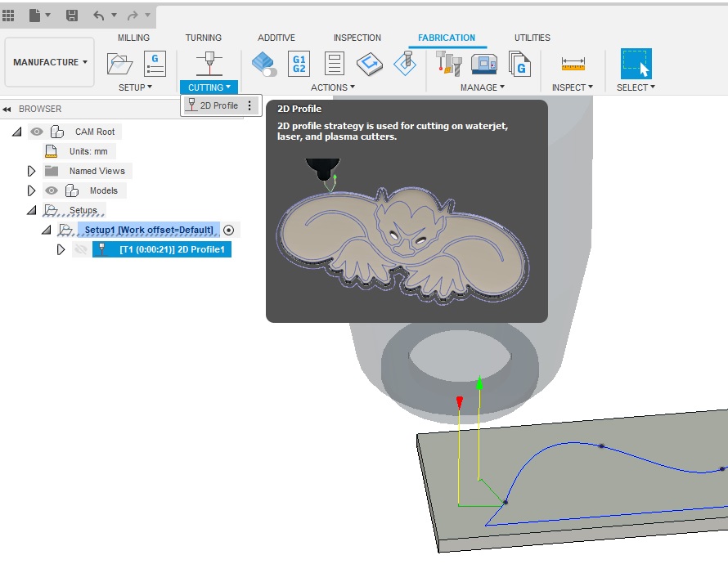Collapse the Setup1 node
728x573 pixels.
pyautogui.click(x=47, y=231)
